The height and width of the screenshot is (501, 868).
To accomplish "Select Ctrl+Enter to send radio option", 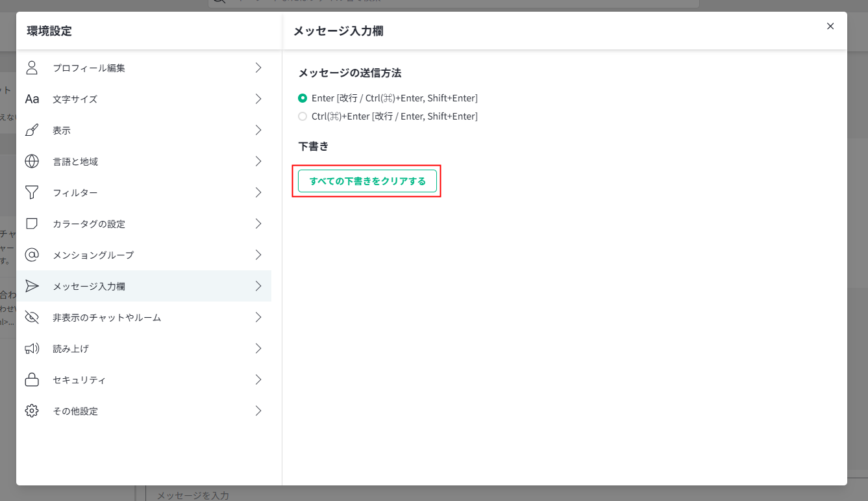I will click(x=303, y=116).
